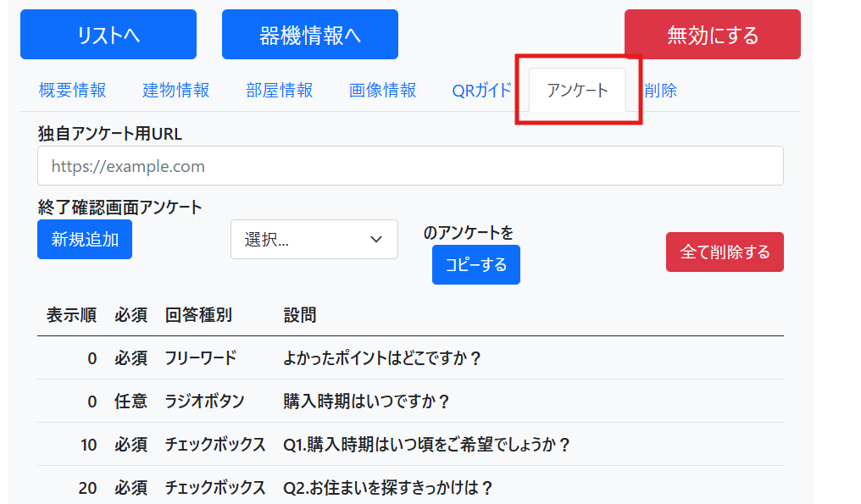Open the 削除 tab

coord(660,91)
